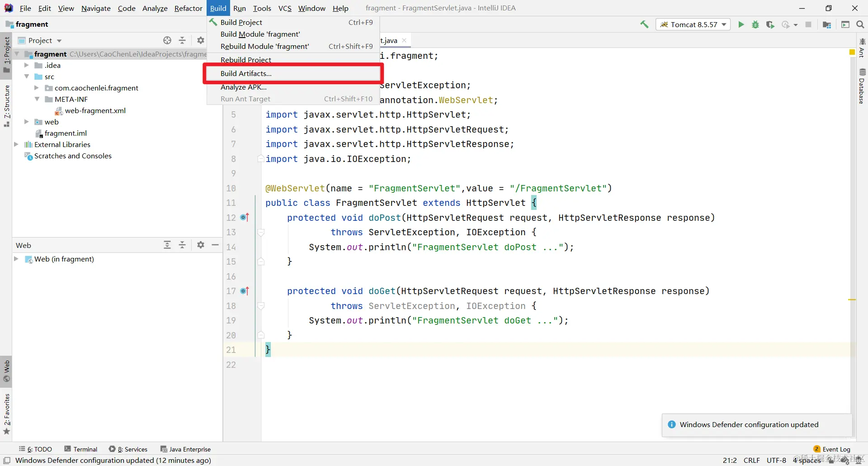
Task: Expand External Libraries node
Action: tap(16, 144)
